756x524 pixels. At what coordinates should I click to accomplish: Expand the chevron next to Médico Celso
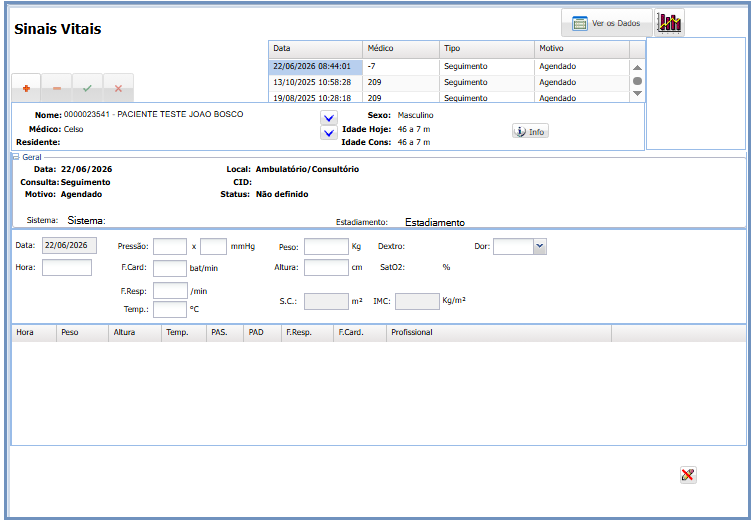(x=329, y=133)
